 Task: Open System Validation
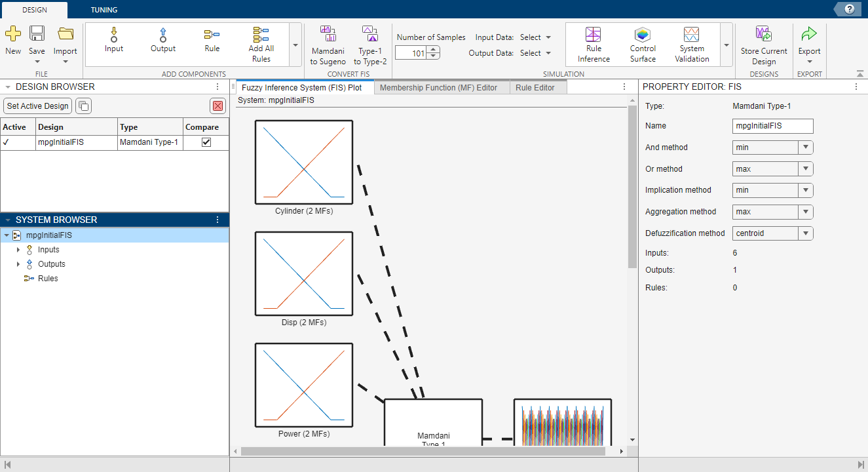tap(692, 43)
